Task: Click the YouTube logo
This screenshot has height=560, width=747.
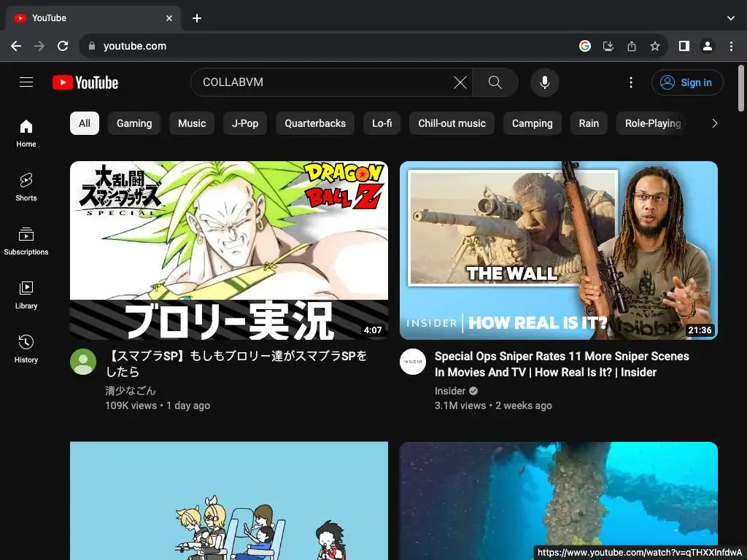Action: (x=85, y=82)
